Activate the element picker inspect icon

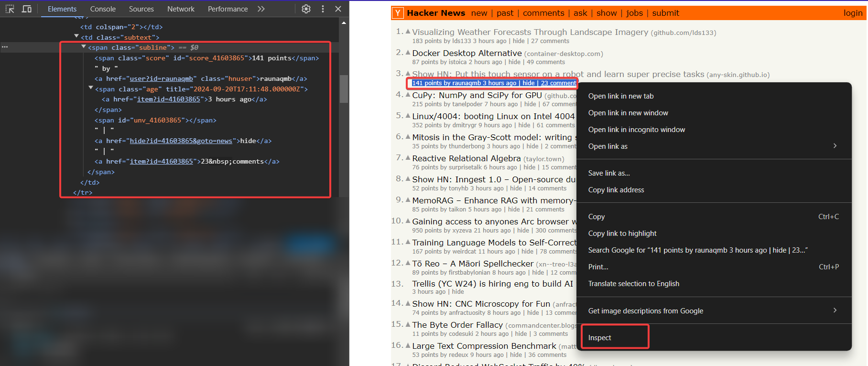pos(10,9)
